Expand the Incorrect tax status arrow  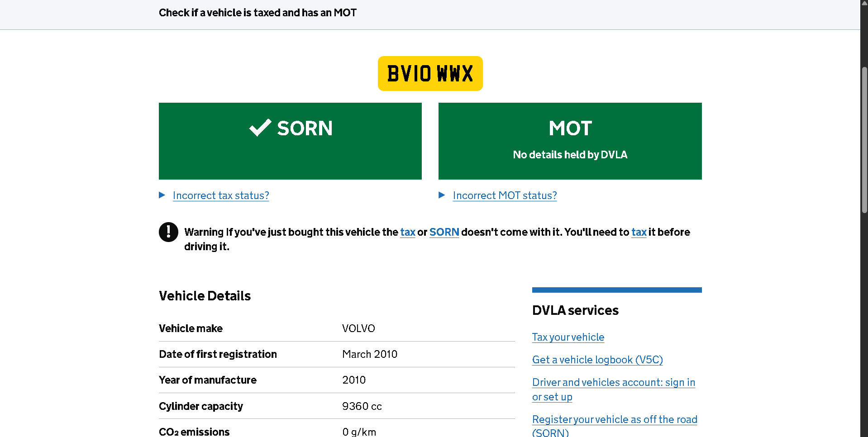(x=162, y=195)
